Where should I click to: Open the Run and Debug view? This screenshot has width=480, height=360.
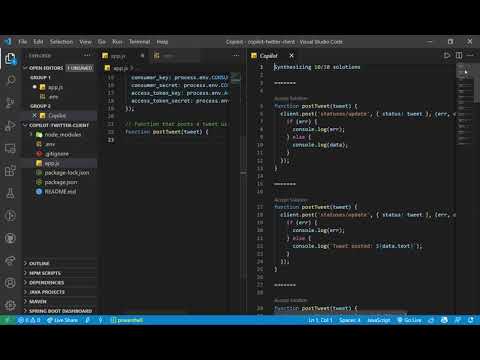click(10, 126)
